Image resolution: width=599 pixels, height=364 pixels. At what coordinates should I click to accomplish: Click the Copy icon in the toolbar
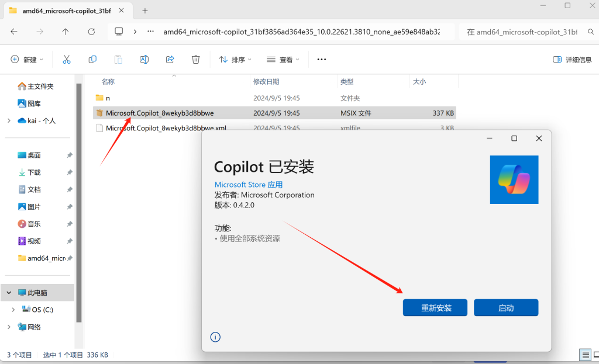click(92, 59)
